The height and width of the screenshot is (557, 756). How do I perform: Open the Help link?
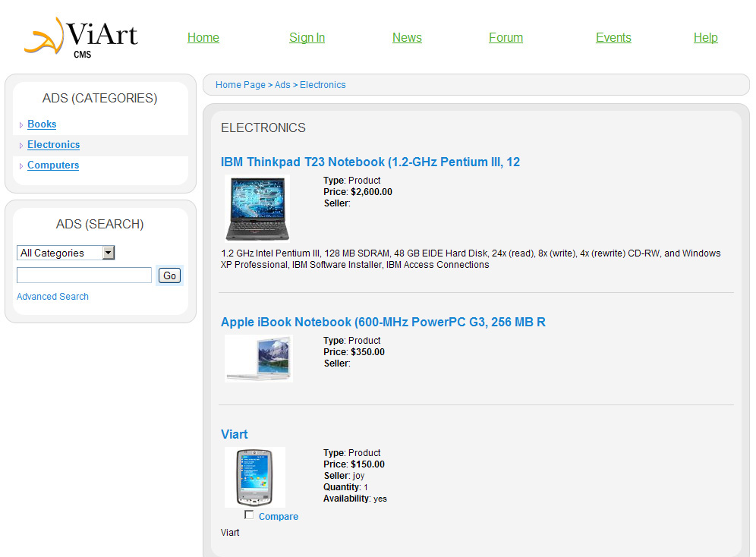point(705,38)
